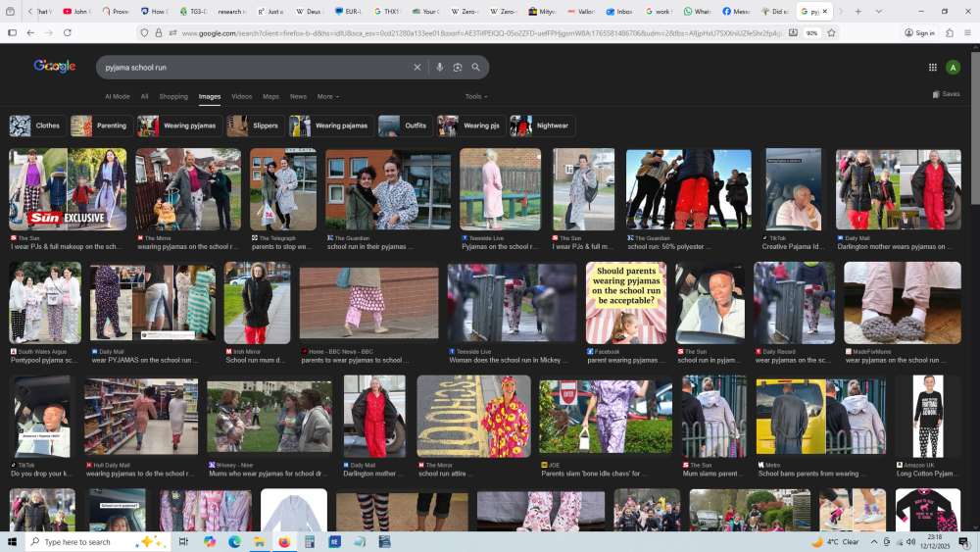
Task: Open the Tools filter dropdown
Action: pyautogui.click(x=476, y=97)
